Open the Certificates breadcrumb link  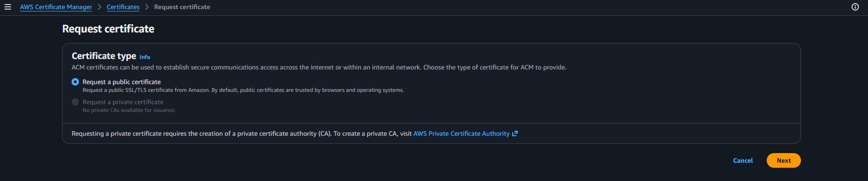pyautogui.click(x=123, y=7)
